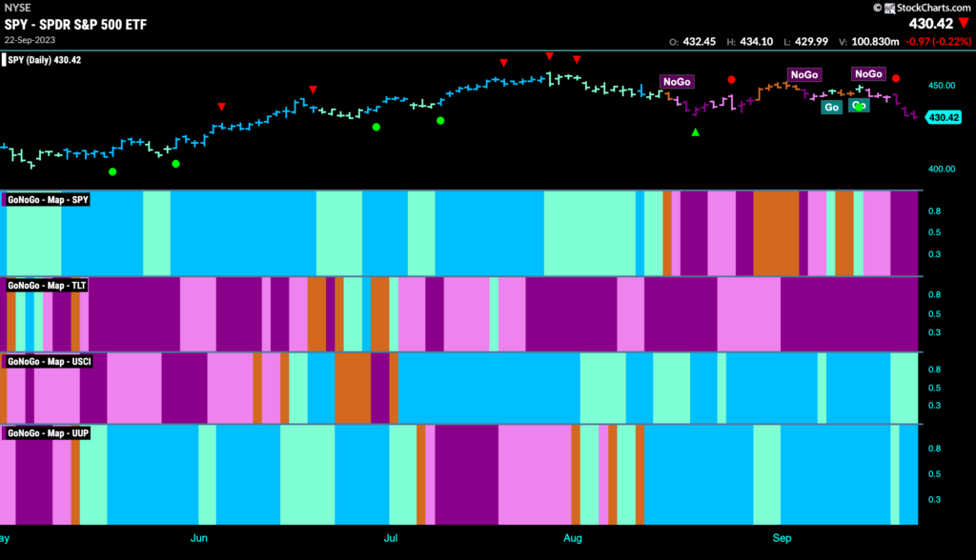This screenshot has width=976, height=560.
Task: Click the red down arrow beside 430.42 header price
Action: click(965, 24)
